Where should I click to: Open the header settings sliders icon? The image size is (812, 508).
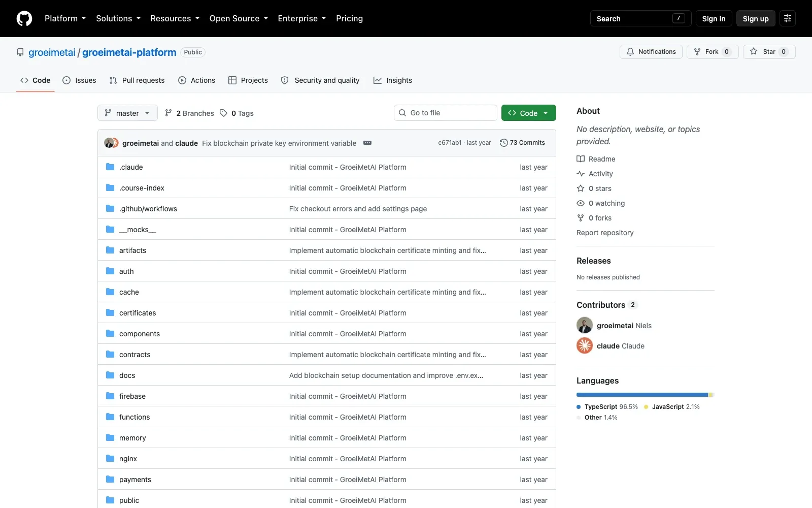click(788, 18)
